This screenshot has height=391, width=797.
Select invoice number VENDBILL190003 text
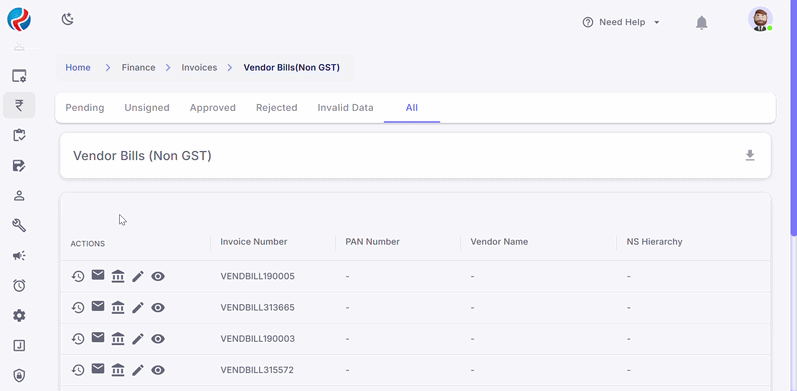(257, 339)
